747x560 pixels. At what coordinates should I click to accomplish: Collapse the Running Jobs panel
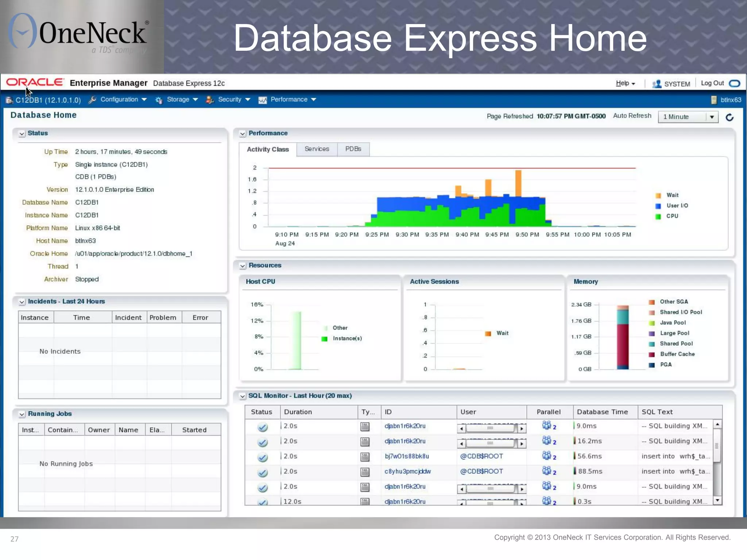[22, 414]
